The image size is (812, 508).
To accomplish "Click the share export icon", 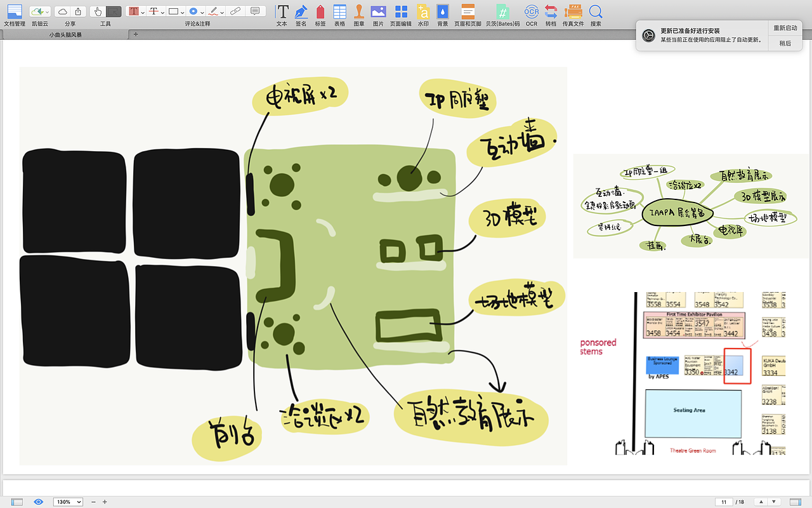I will coord(78,11).
